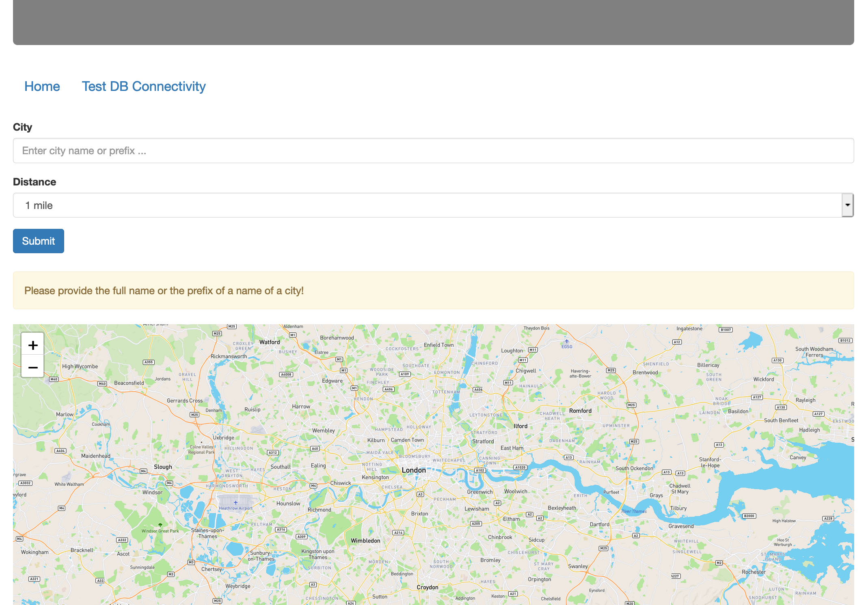Click the A102 road marker by Greenwich
The height and width of the screenshot is (605, 868).
480,470
